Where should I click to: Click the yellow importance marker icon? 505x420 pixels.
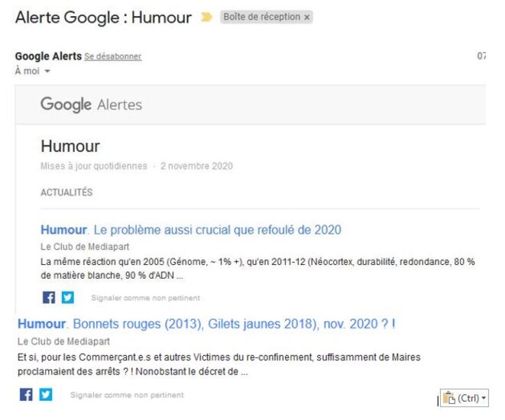pos(206,17)
